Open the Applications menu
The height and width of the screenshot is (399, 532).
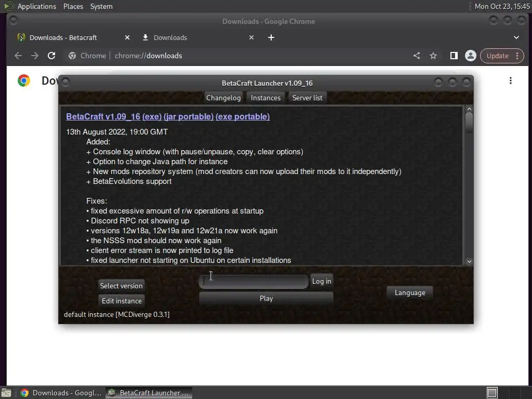[37, 6]
